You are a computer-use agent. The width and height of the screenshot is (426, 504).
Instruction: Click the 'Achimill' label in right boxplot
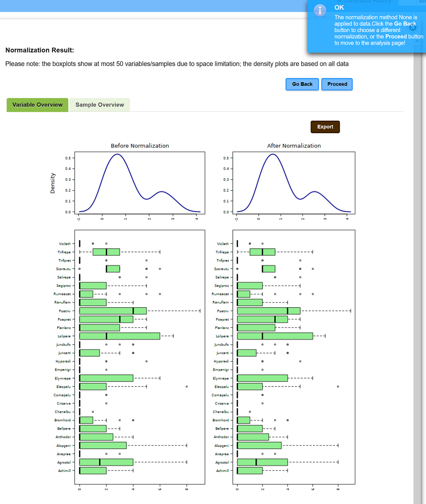(x=223, y=471)
